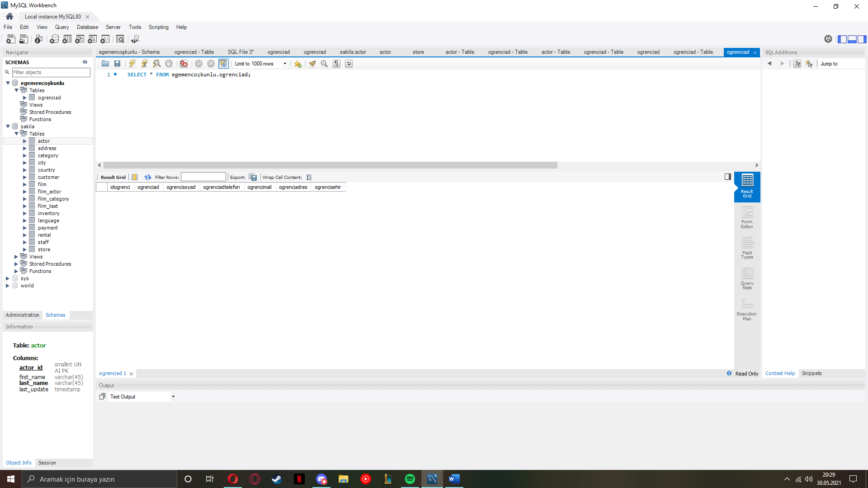The width and height of the screenshot is (868, 488).
Task: Open the Form Editor side panel
Action: [747, 217]
